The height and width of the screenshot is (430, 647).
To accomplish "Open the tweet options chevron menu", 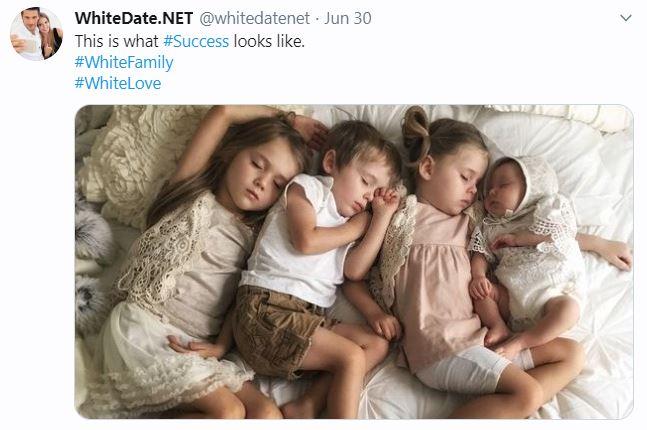I will [x=626, y=18].
